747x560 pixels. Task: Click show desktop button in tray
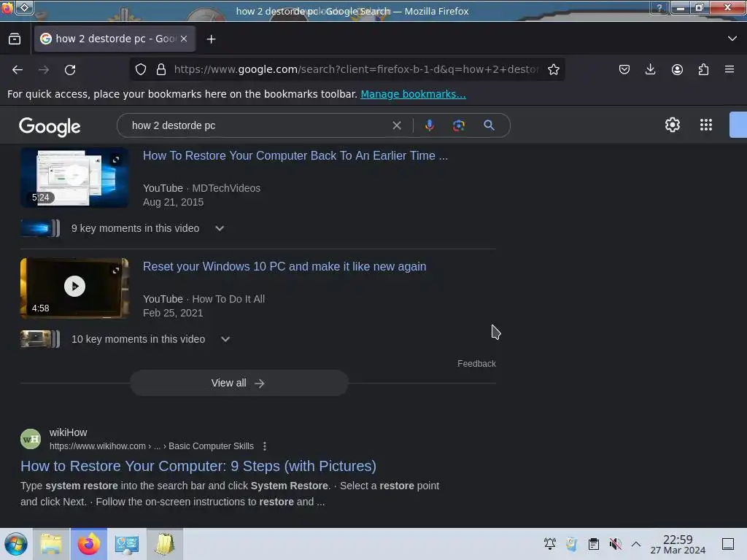point(727,544)
